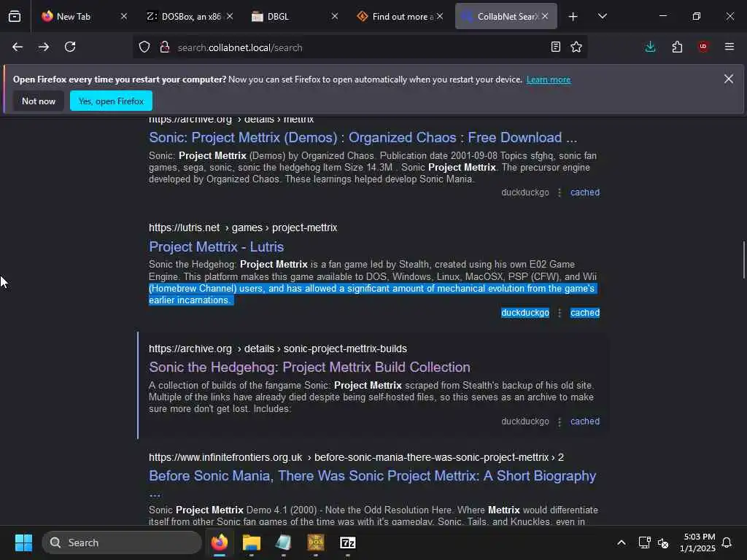Open cached link for Build Collection result
Viewport: 747px width, 560px height.
tap(585, 421)
